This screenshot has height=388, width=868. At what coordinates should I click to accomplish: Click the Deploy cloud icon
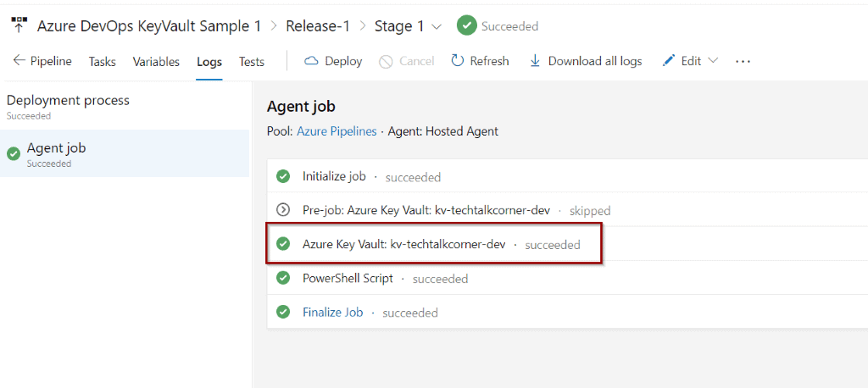[x=312, y=61]
